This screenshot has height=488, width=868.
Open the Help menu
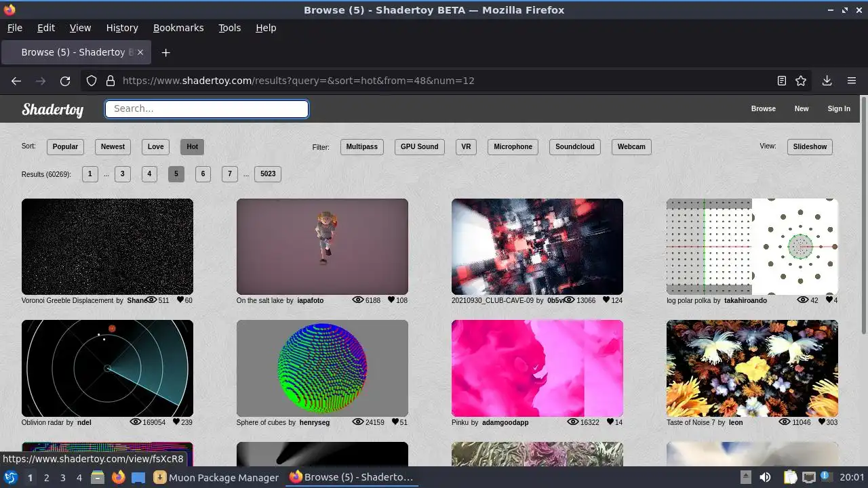(266, 28)
